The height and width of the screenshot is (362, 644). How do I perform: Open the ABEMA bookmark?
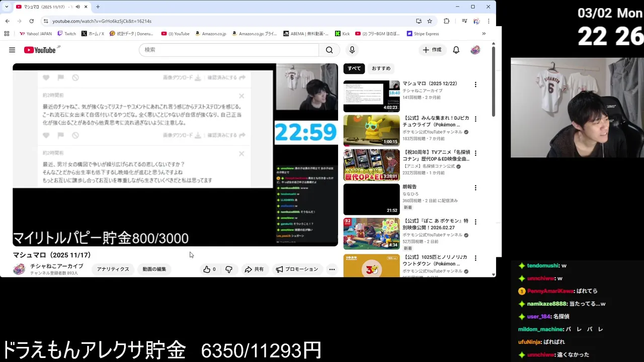tap(305, 34)
